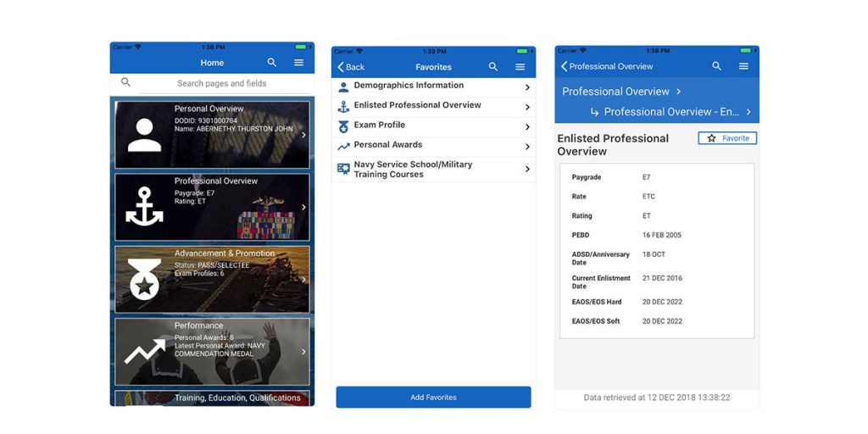
Task: Expand Professional Overview breadcrumb chevron
Action: [x=679, y=92]
